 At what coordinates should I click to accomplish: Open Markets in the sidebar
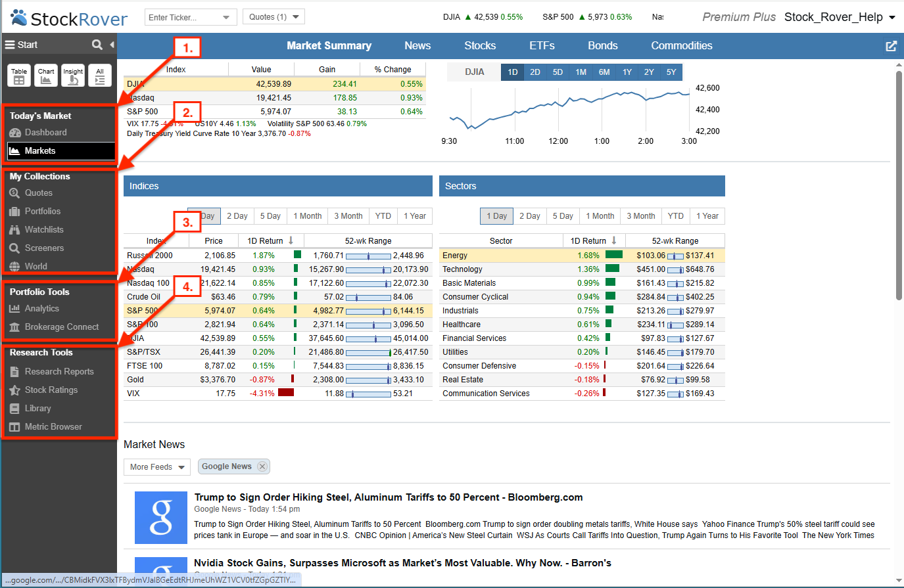point(60,150)
